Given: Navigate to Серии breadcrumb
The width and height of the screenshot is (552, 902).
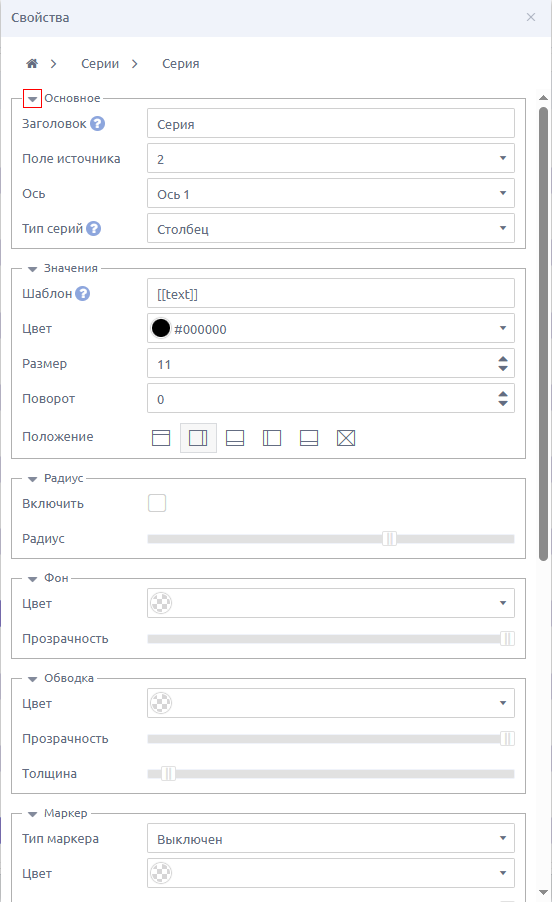Looking at the screenshot, I should (x=100, y=63).
